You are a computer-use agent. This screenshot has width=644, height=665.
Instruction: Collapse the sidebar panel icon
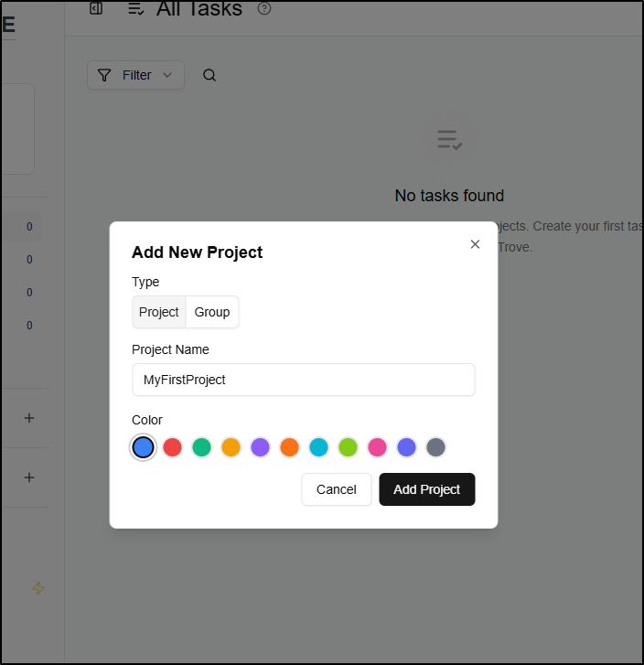[x=96, y=8]
